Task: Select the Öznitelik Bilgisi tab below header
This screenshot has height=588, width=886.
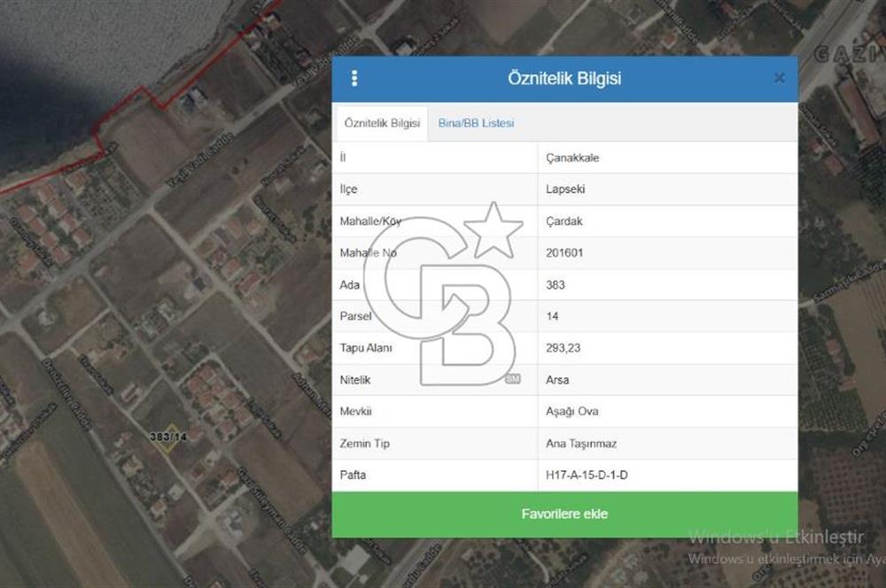Action: tap(382, 123)
